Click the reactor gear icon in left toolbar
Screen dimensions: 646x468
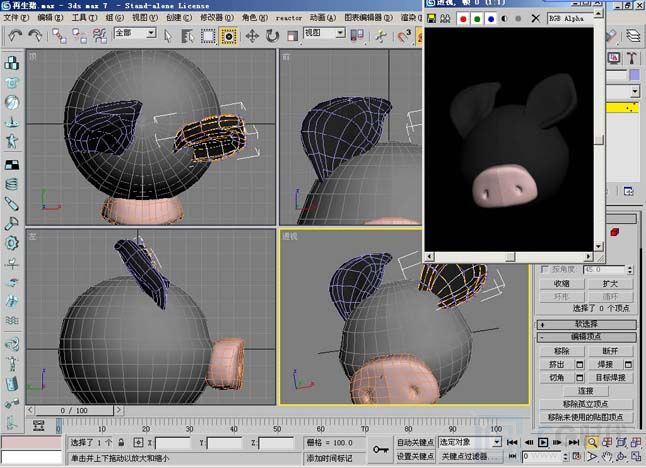[x=12, y=243]
